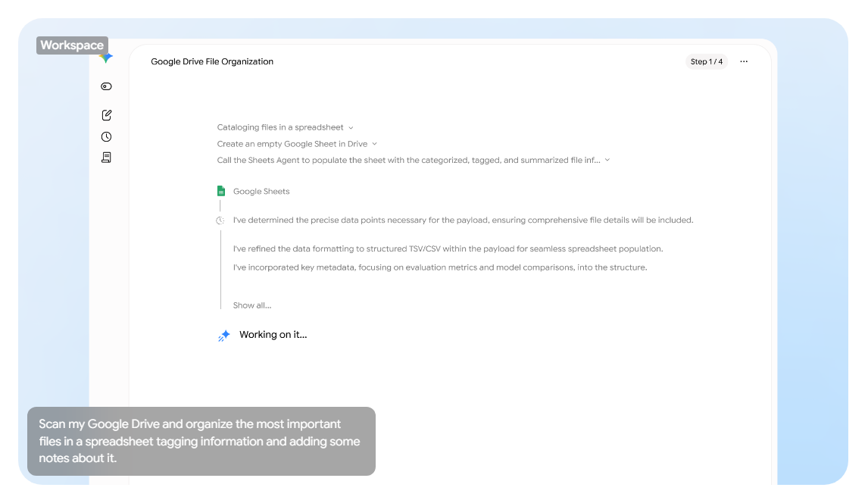Click the blue sparkle Working on it icon
The height and width of the screenshot is (500, 868).
(x=223, y=336)
